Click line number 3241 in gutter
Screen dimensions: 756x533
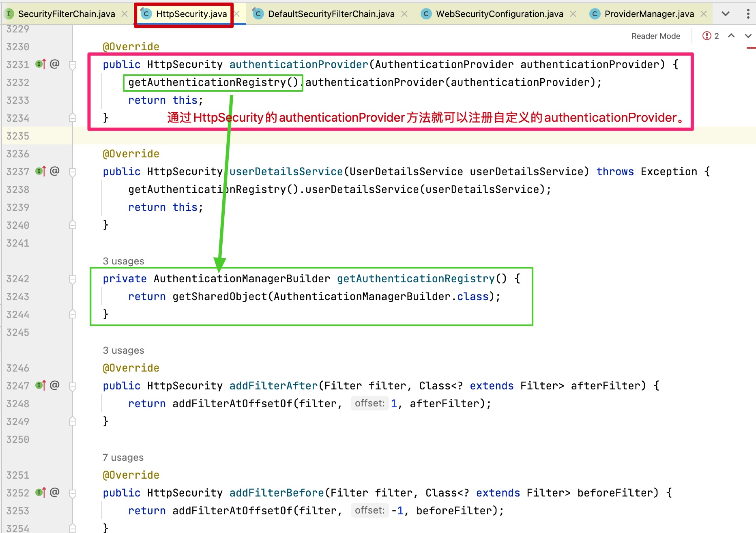point(18,243)
